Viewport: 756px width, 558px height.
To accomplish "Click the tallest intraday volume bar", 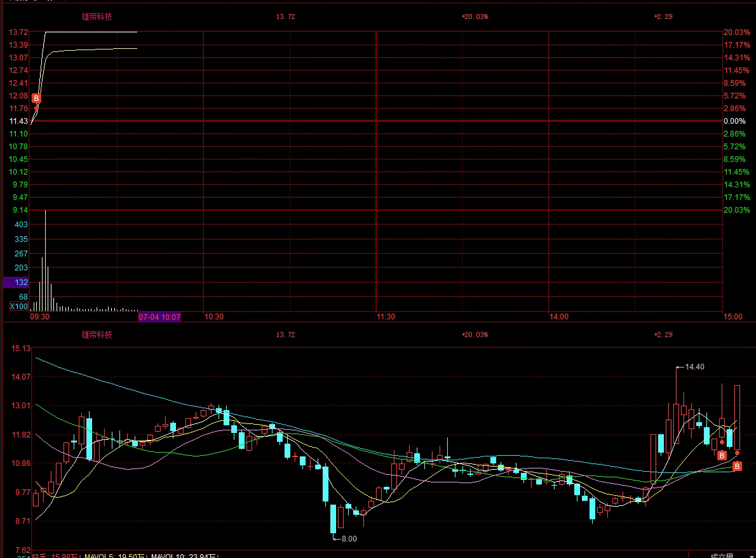I will [x=45, y=261].
